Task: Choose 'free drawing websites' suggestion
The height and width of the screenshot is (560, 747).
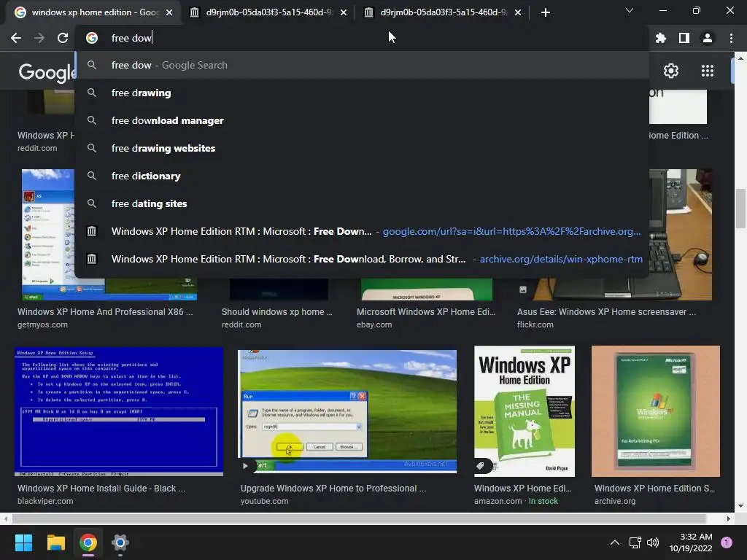Action: tap(362, 148)
